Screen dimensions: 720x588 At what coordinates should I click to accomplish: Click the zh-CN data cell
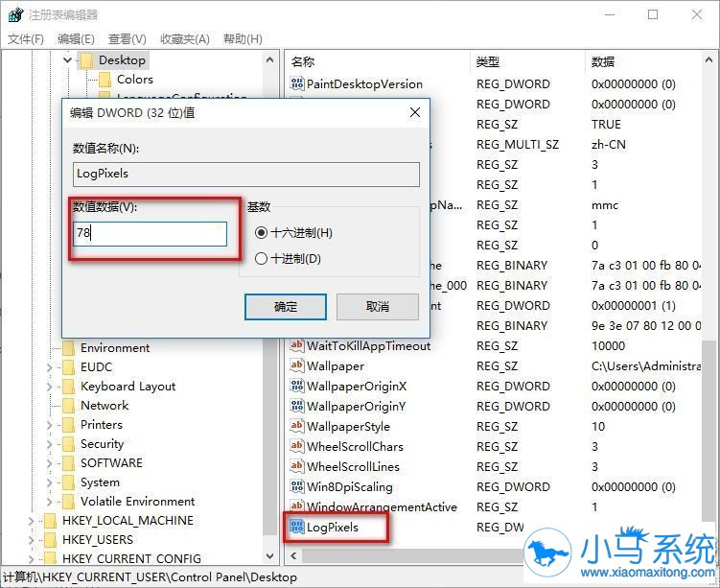pos(609,145)
